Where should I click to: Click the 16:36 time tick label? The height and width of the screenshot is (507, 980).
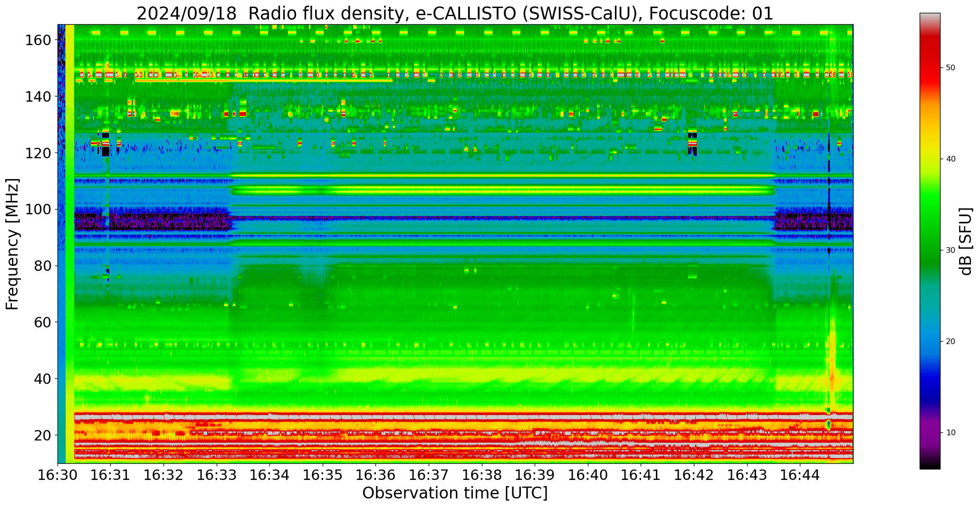[x=376, y=475]
